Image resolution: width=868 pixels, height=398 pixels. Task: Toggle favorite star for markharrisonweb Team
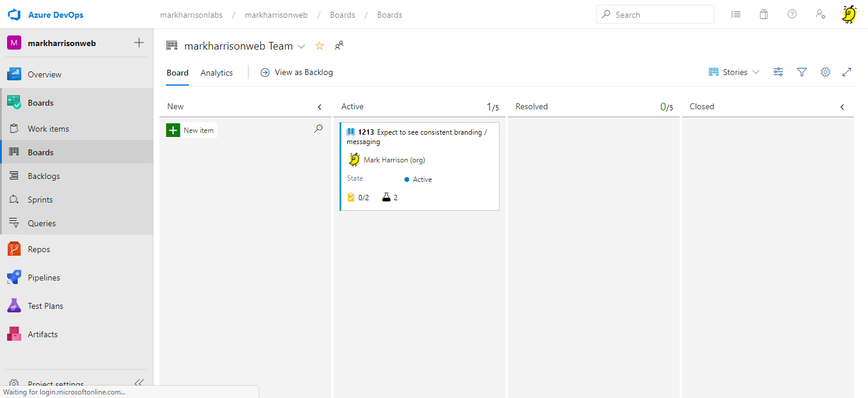click(x=319, y=46)
